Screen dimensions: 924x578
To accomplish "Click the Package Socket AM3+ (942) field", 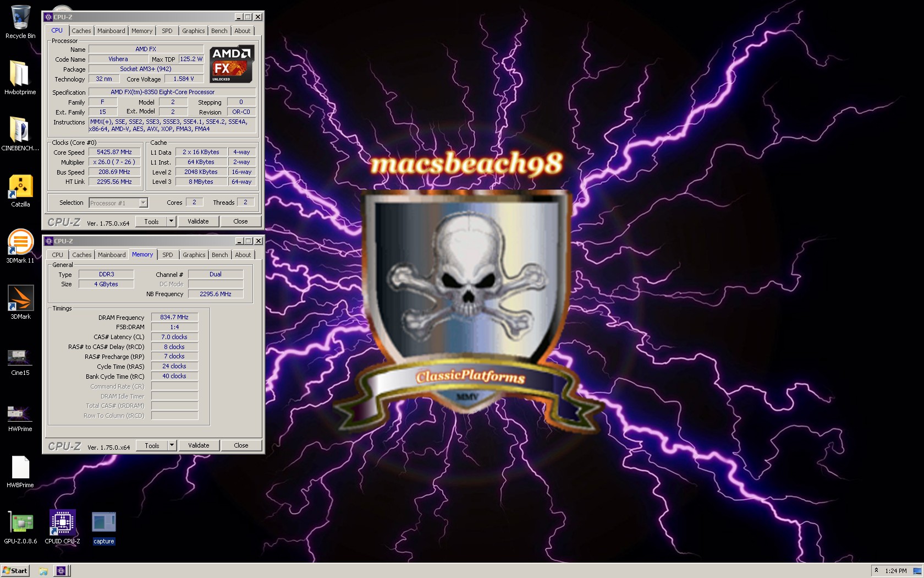I will coord(146,69).
